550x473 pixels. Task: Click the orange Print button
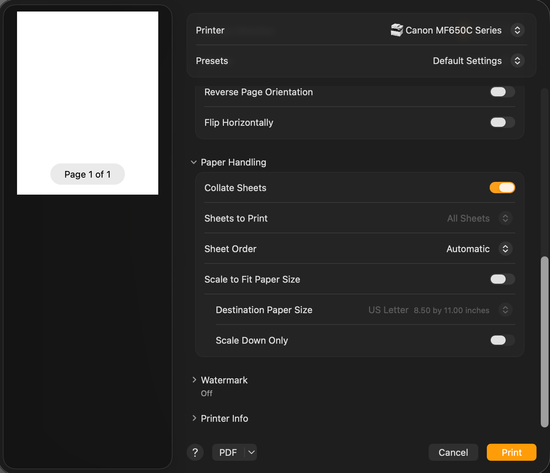(511, 452)
